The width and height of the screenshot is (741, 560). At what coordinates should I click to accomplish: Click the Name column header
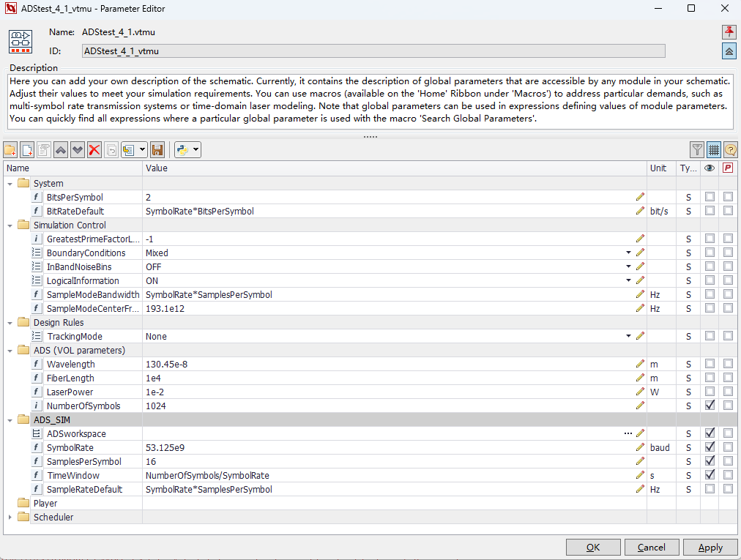tap(72, 168)
